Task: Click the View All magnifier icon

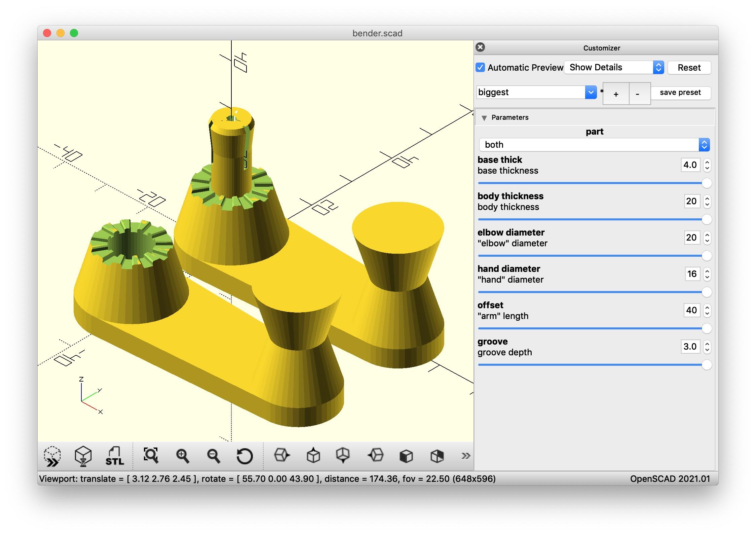Action: click(151, 456)
